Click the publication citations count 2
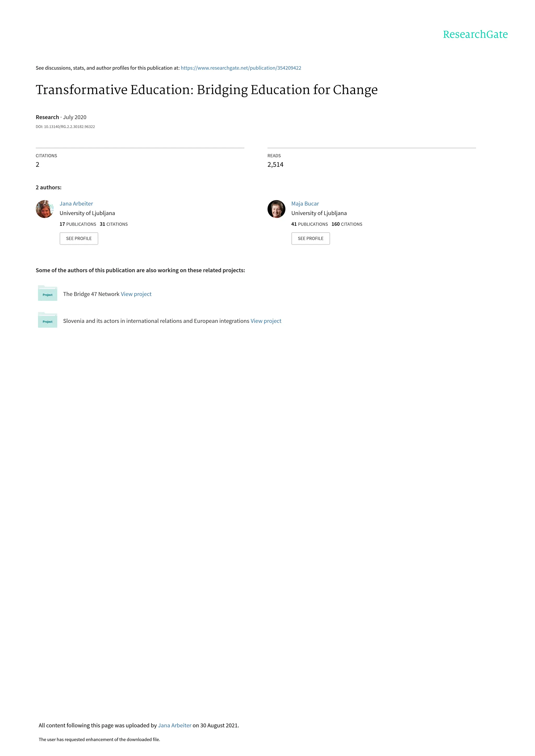 38,165
